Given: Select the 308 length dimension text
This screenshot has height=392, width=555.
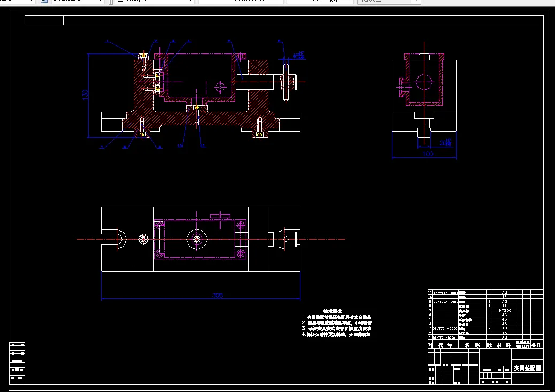Looking at the screenshot, I should coord(217,295).
